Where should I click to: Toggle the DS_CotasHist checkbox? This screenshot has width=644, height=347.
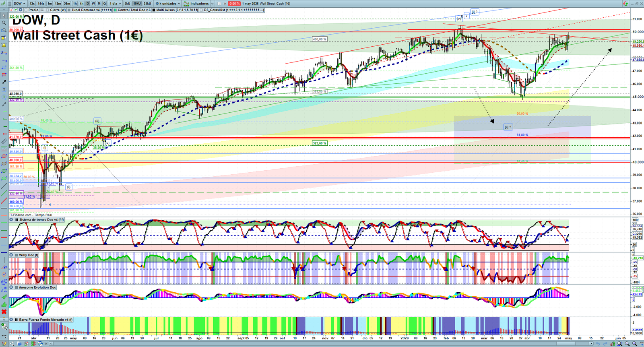(x=201, y=10)
